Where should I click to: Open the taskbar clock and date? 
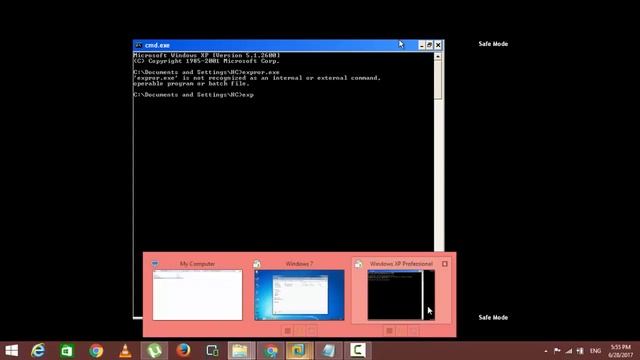(620, 351)
